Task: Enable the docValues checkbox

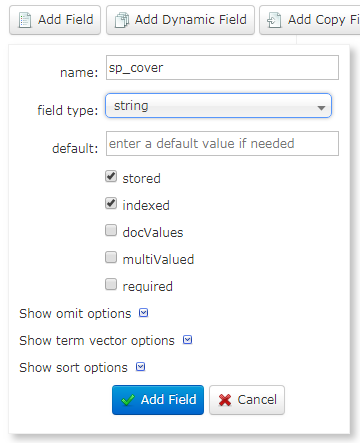Action: 111,230
